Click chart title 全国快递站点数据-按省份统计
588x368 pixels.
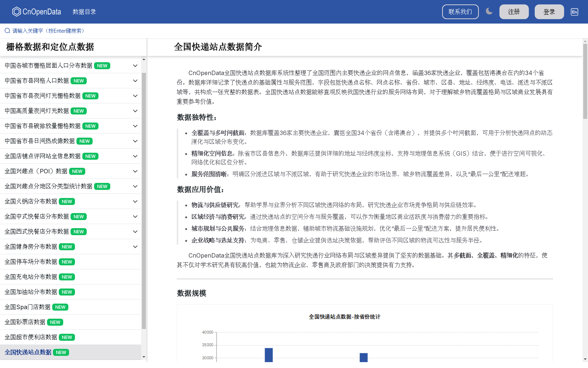(344, 317)
